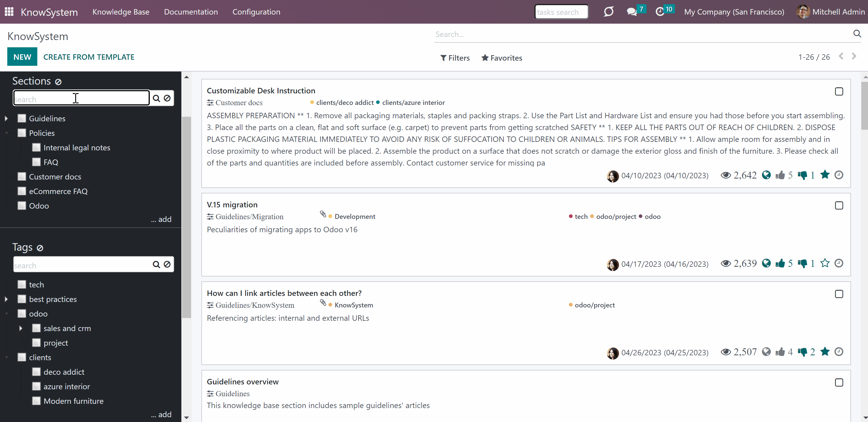Check the Policies section checkbox
The image size is (868, 422).
(22, 133)
